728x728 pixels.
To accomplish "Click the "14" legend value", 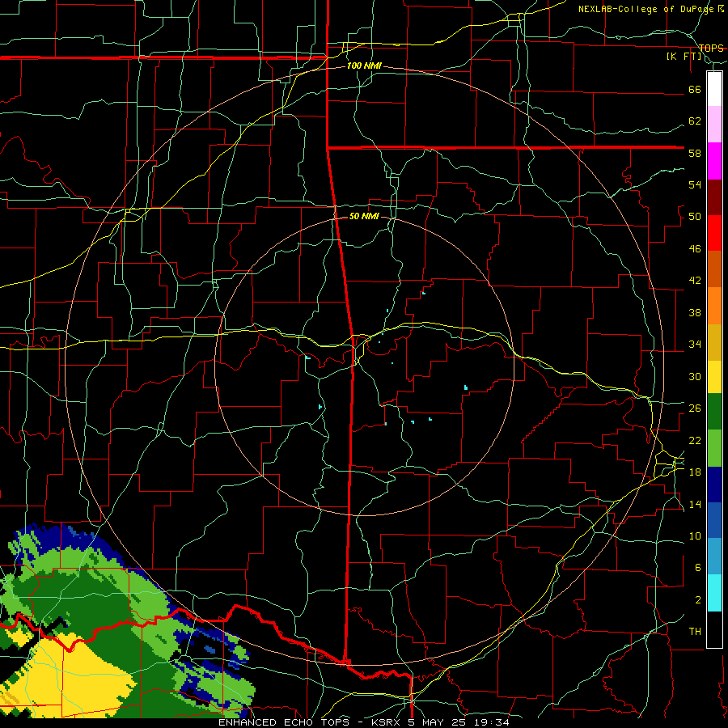I will click(x=695, y=504).
